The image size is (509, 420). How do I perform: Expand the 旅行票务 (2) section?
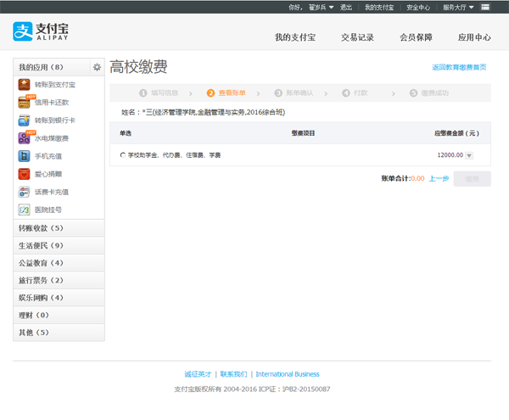pyautogui.click(x=59, y=280)
